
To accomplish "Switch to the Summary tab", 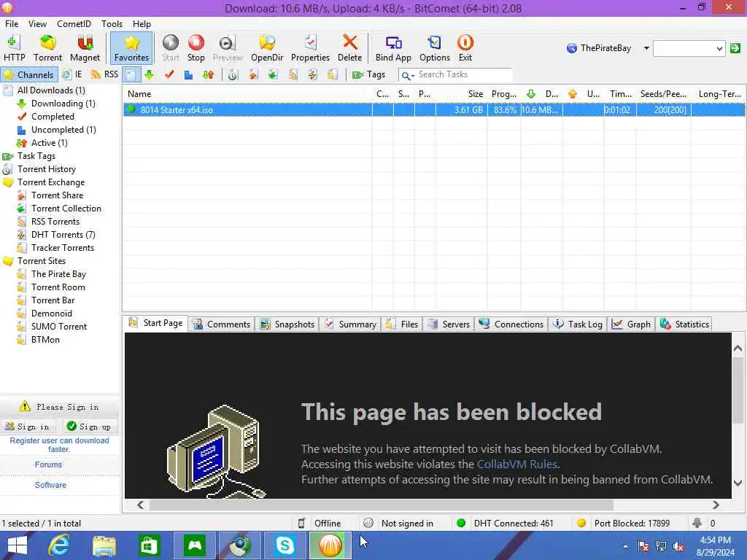I will (x=350, y=324).
